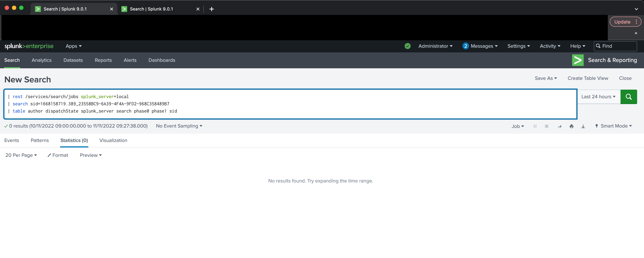Open the Job dropdown menu

coord(518,126)
